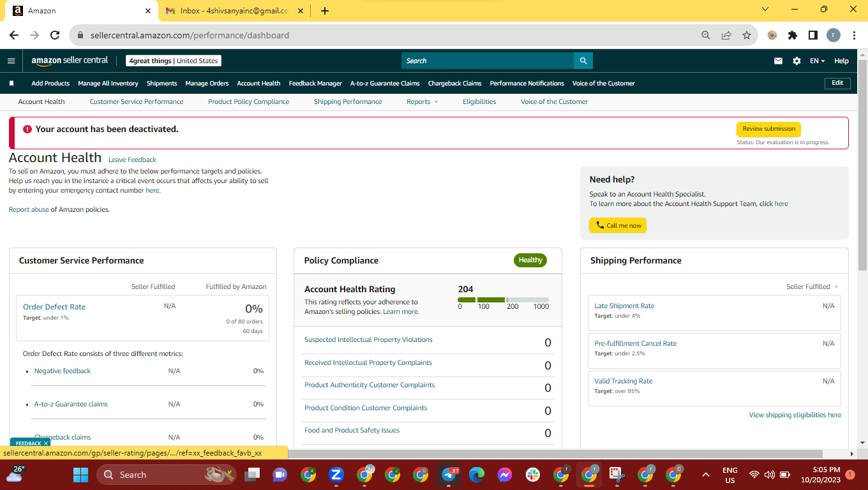This screenshot has height=490, width=868.
Task: Open Task View from the taskbar
Action: click(253, 475)
